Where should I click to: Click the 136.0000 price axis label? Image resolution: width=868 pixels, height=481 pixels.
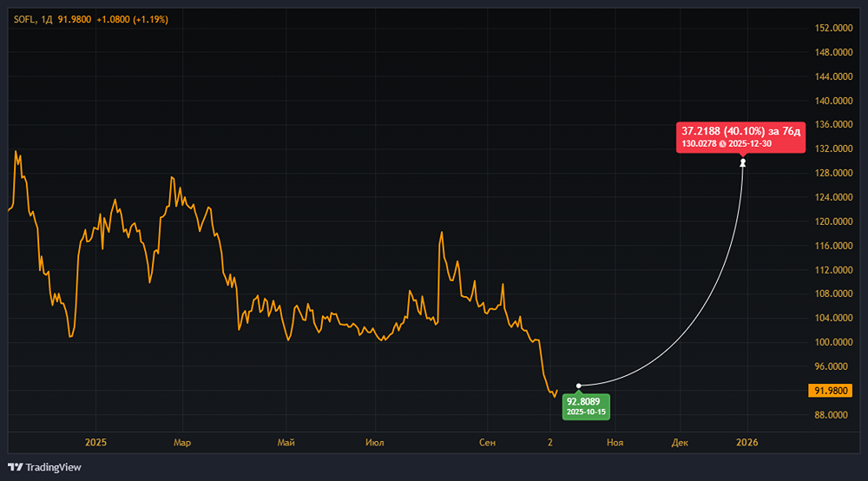[833, 124]
